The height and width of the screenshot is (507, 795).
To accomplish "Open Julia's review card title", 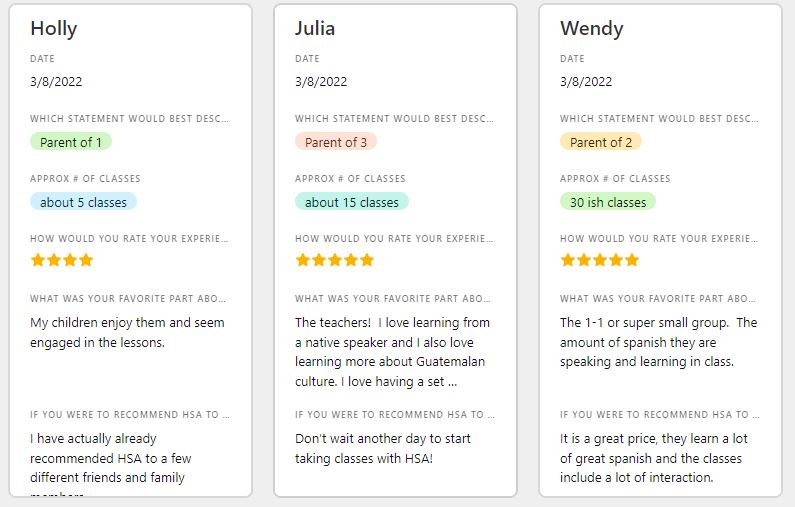I will tap(315, 28).
